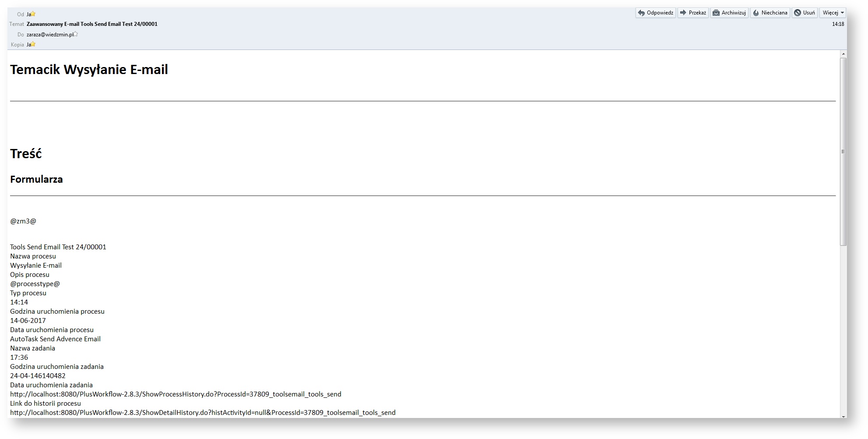Forward the email via the Przekaż arrow icon

pos(683,13)
